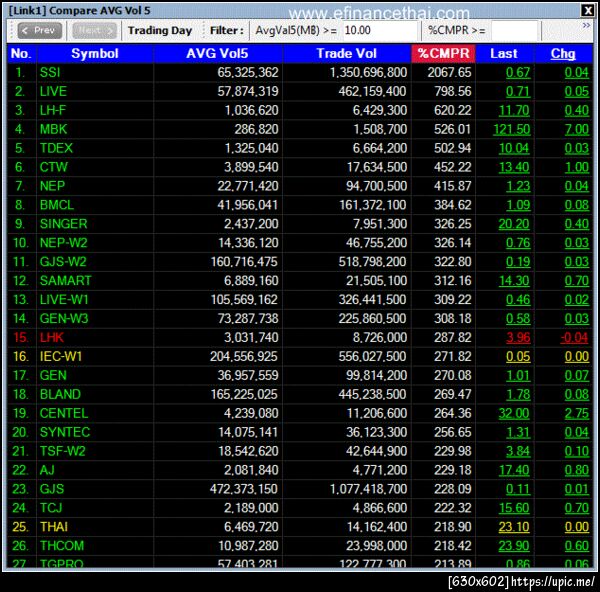The width and height of the screenshot is (600, 592).
Task: Select the NEP-W2 symbol
Action: coord(64,243)
